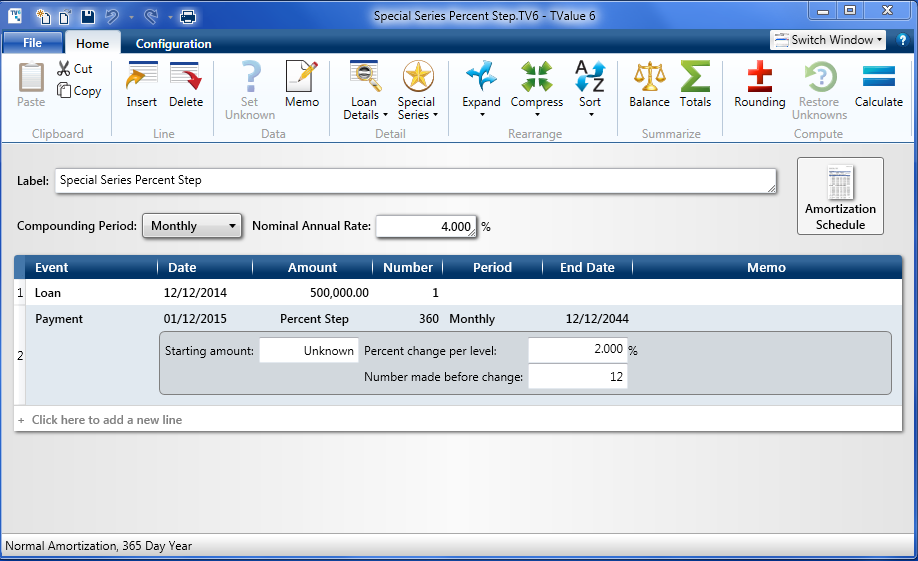
Task: Click the status bar Normal Amortization text
Action: pos(98,546)
